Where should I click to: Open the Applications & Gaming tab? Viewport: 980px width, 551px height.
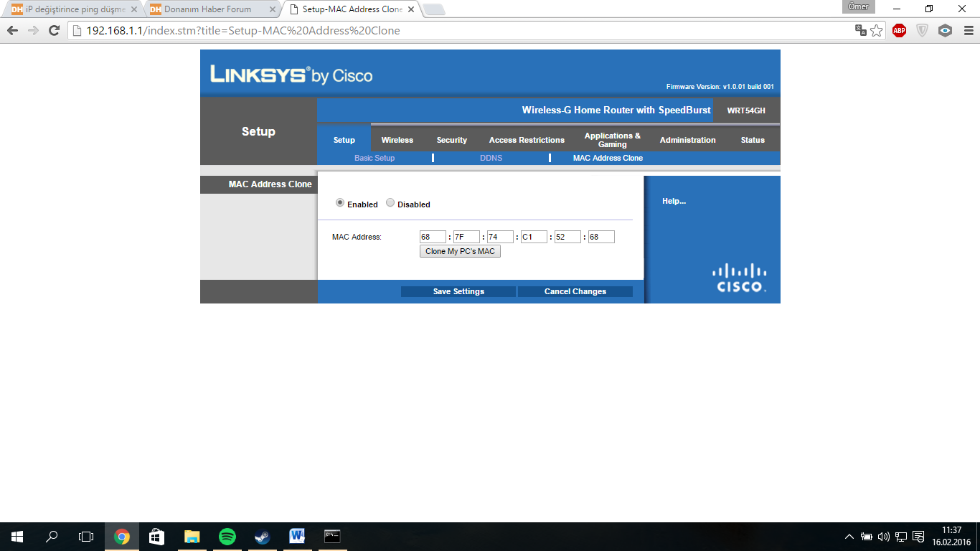click(x=613, y=140)
